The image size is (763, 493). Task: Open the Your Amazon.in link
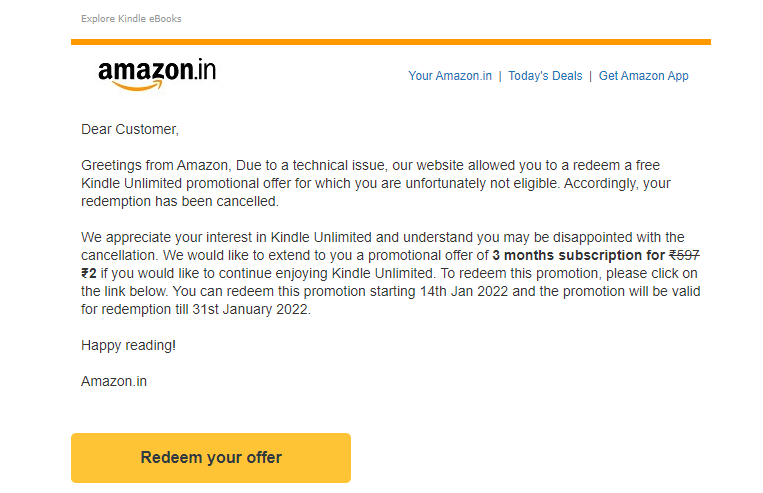pyautogui.click(x=450, y=76)
